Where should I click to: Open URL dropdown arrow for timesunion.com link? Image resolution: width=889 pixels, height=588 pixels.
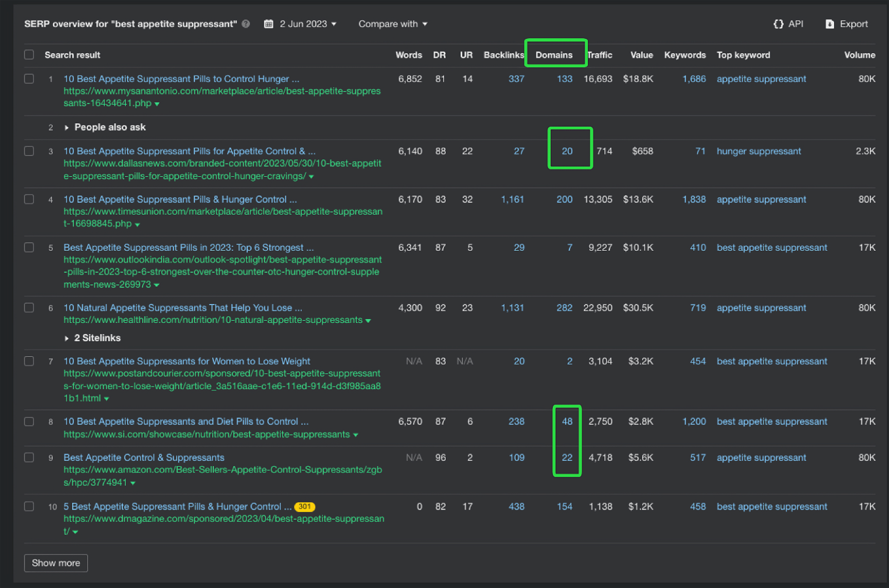point(137,225)
